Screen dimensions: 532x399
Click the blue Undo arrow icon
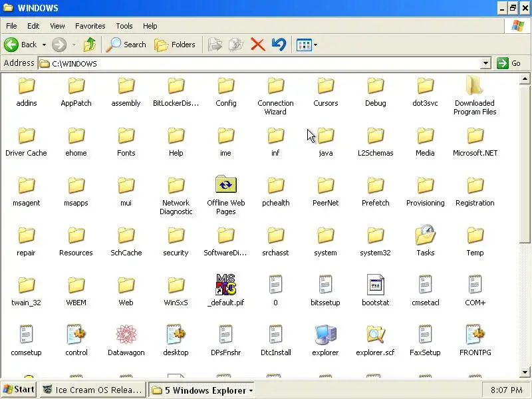(x=279, y=45)
